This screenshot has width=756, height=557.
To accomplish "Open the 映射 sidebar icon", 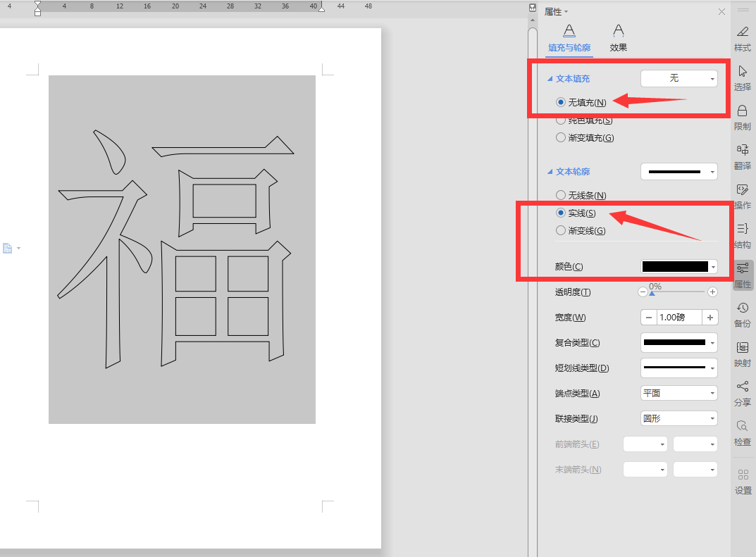I will pos(743,355).
